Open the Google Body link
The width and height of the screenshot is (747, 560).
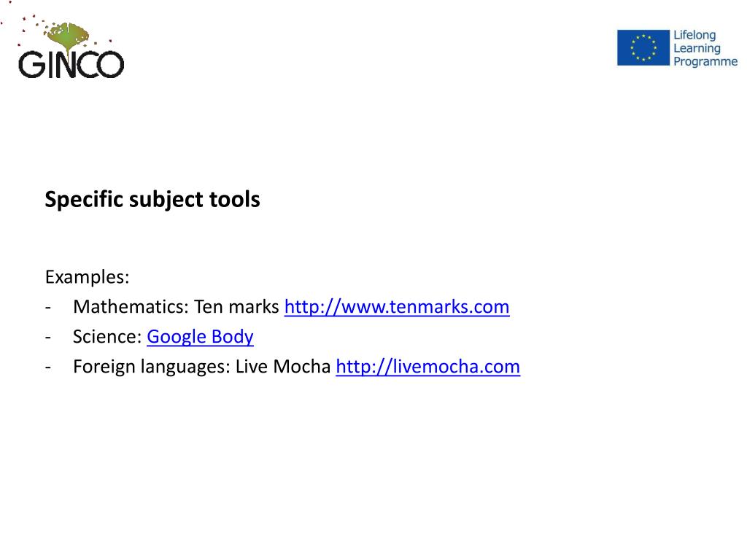point(200,337)
